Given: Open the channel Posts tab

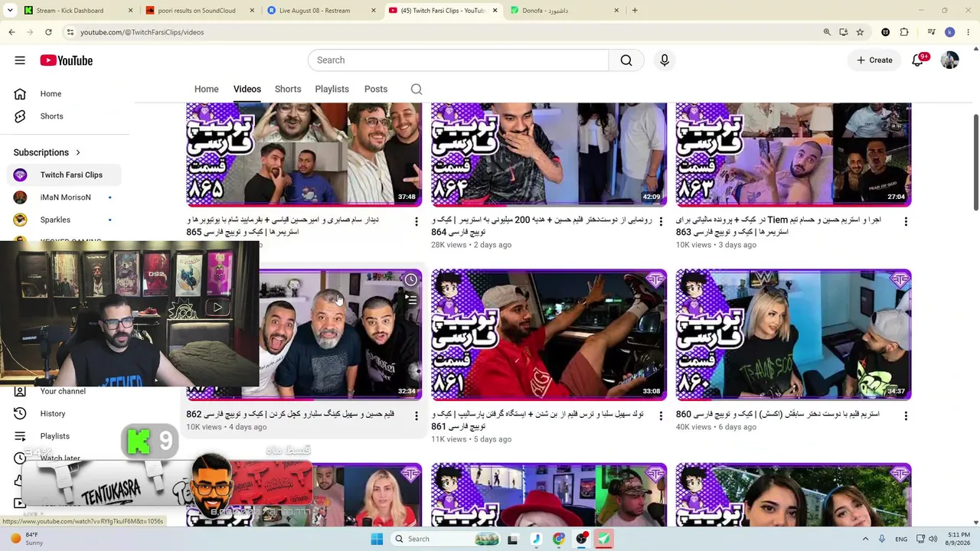Looking at the screenshot, I should point(376,90).
